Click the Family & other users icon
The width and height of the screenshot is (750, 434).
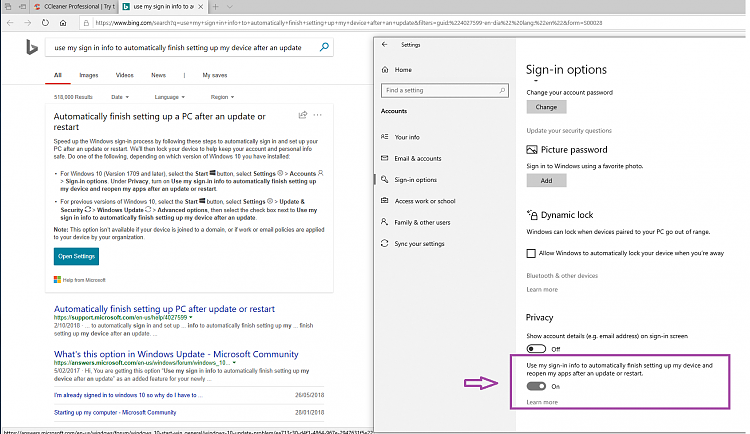click(x=385, y=222)
